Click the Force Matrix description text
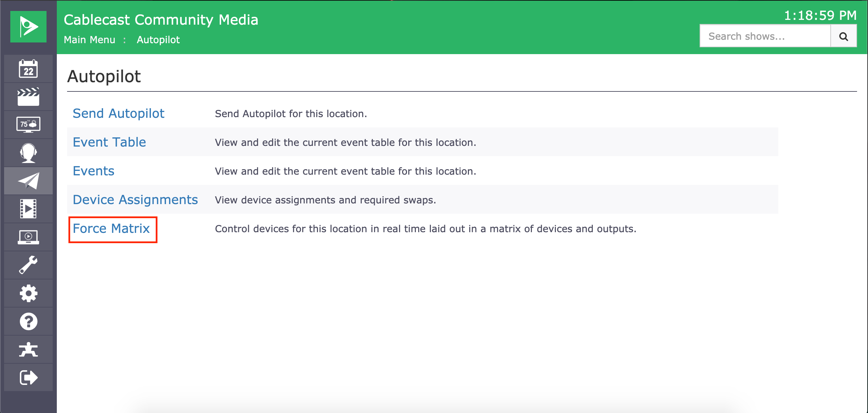 pyautogui.click(x=425, y=229)
